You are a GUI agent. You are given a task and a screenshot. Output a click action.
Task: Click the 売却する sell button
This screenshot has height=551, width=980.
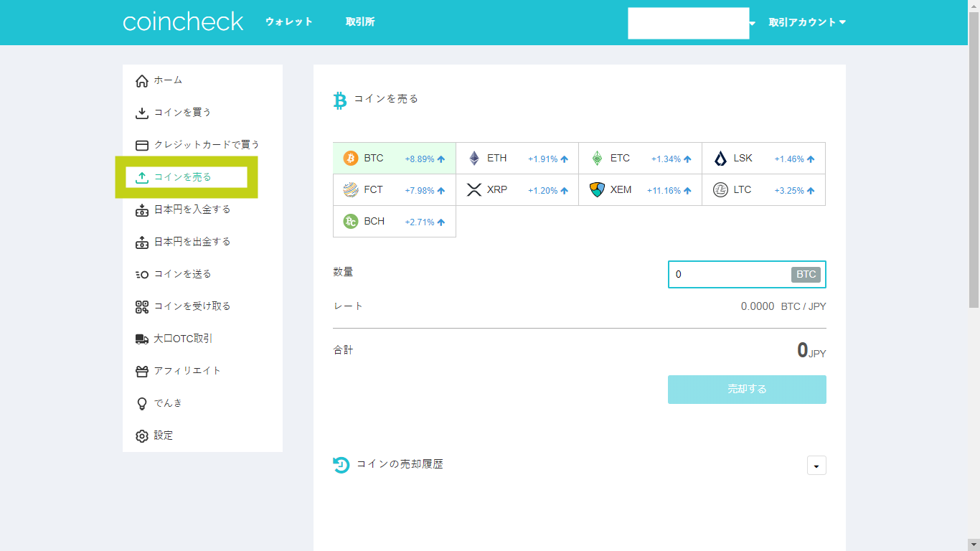pyautogui.click(x=747, y=389)
